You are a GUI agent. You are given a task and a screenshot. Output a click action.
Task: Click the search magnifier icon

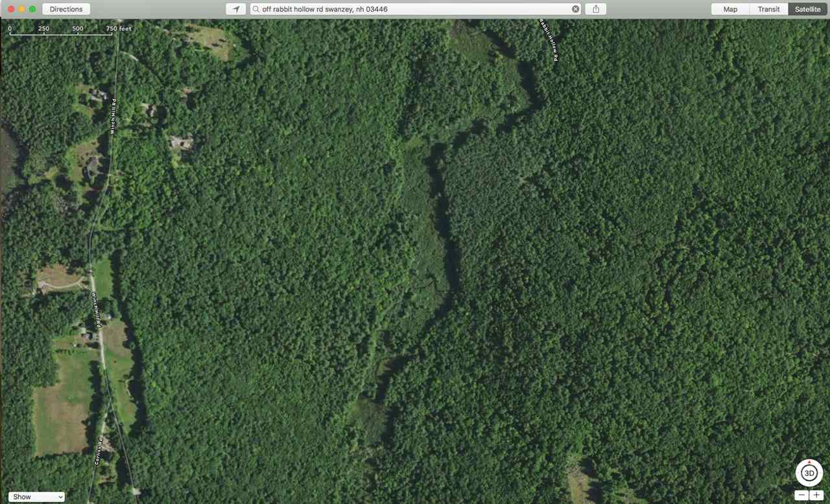pos(256,9)
